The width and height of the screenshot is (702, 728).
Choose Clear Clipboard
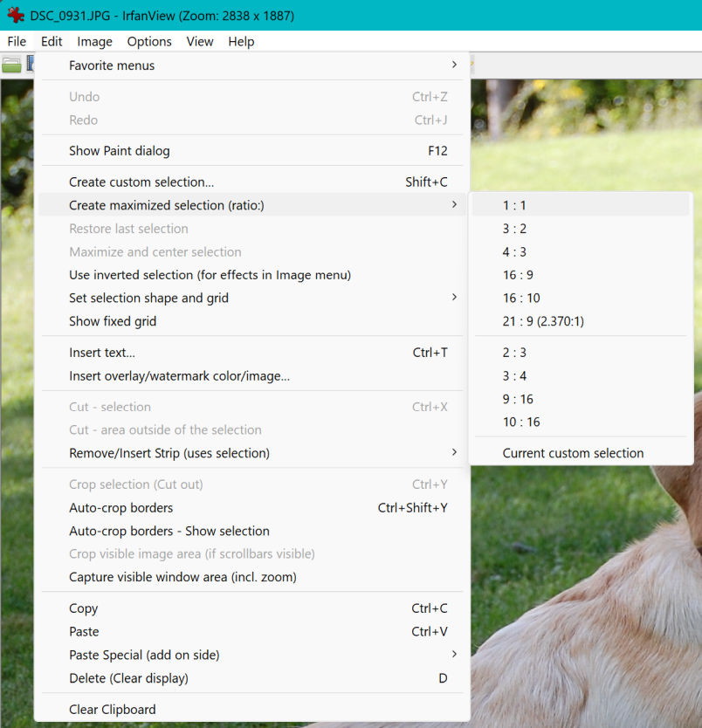point(113,710)
